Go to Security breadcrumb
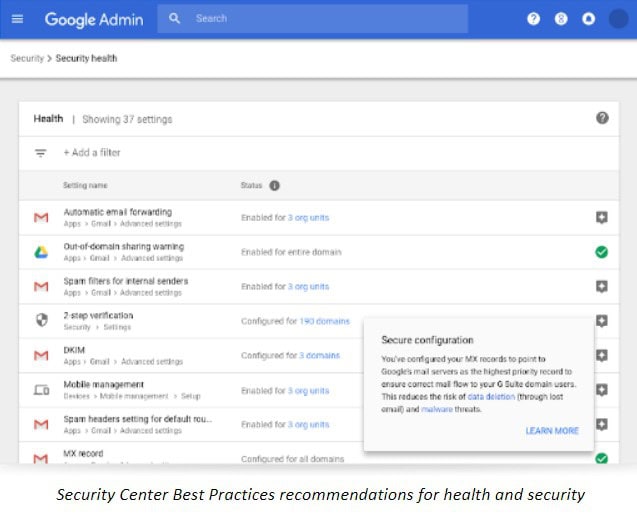Screen dimensions: 637x514 click(x=27, y=58)
